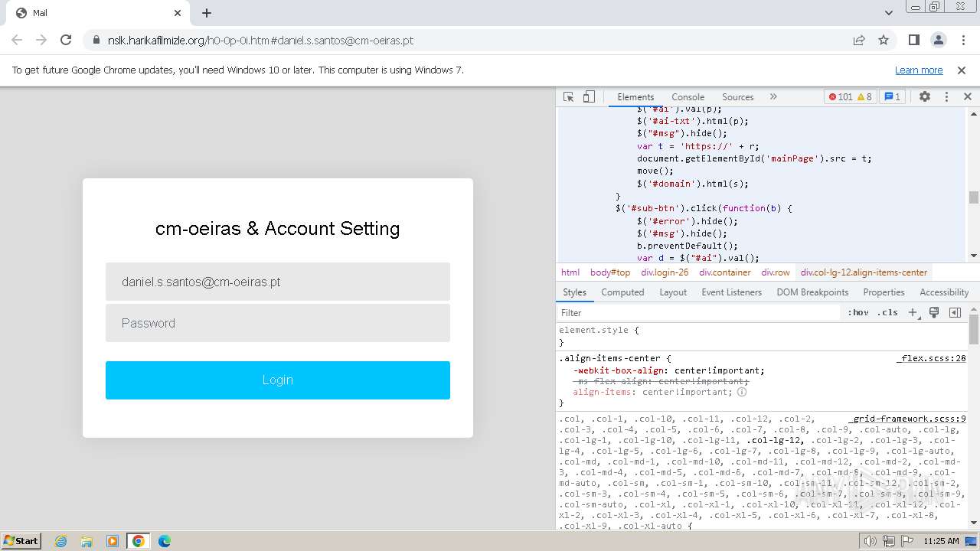This screenshot has width=980, height=551.
Task: Open the DOM Breakpoints tab
Action: (812, 292)
